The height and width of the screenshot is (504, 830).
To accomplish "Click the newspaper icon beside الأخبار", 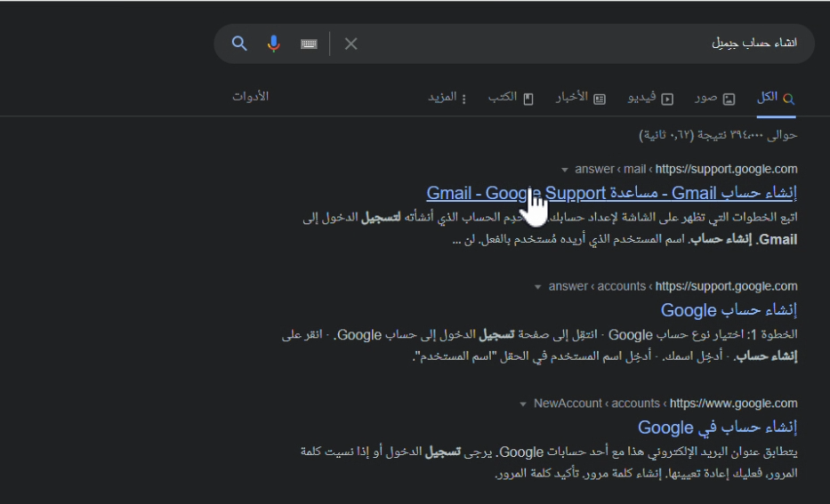I will click(600, 99).
